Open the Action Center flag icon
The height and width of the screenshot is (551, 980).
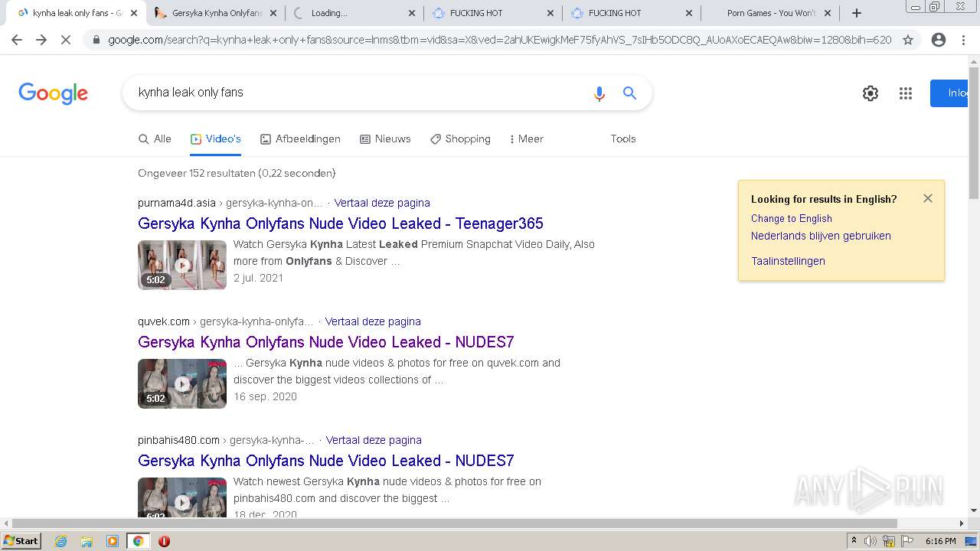908,541
